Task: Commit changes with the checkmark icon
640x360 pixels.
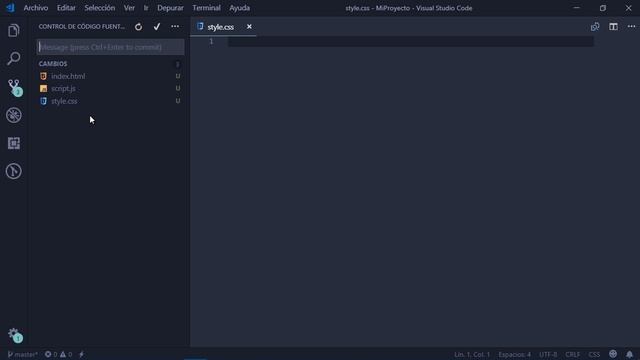Action: coord(157,27)
